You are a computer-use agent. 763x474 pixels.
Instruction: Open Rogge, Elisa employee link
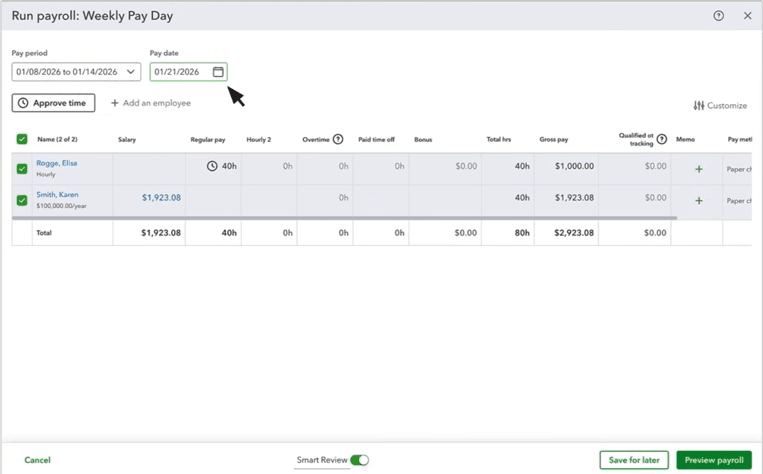[56, 163]
